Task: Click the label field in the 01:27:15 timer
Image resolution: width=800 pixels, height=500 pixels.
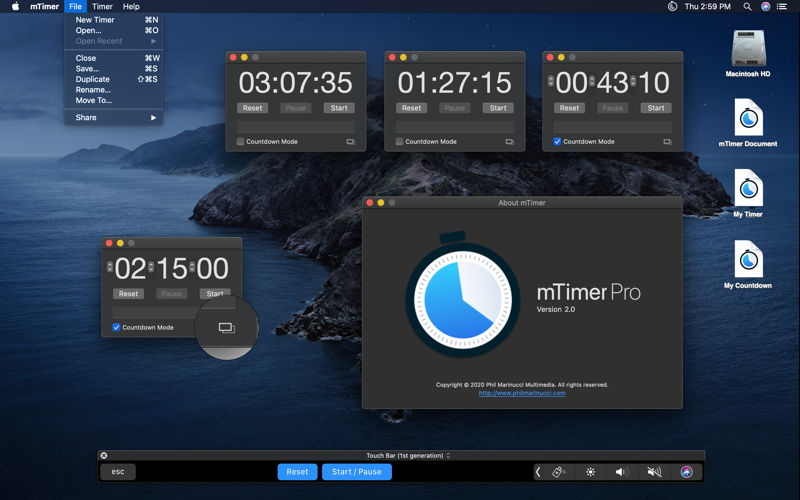Action: 455,127
